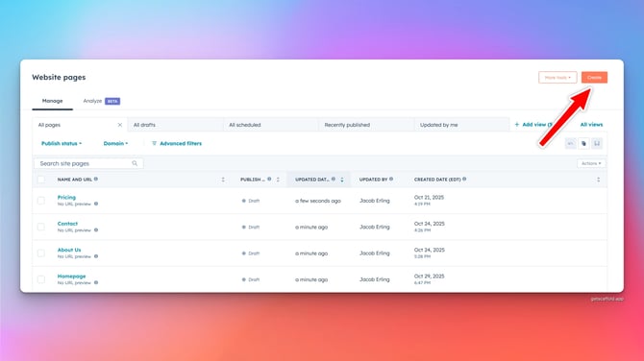Click info icon beside About Us URL preview

pyautogui.click(x=96, y=256)
